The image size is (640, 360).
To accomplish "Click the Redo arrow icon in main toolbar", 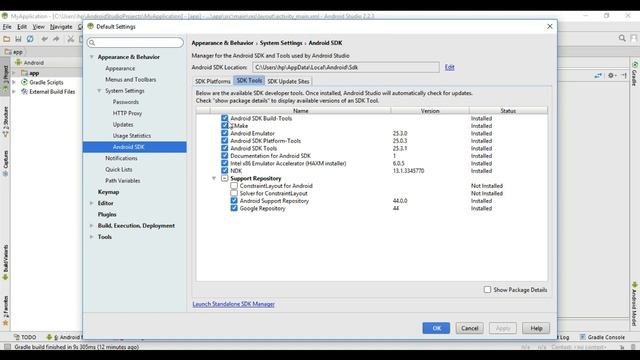I will coord(56,39).
